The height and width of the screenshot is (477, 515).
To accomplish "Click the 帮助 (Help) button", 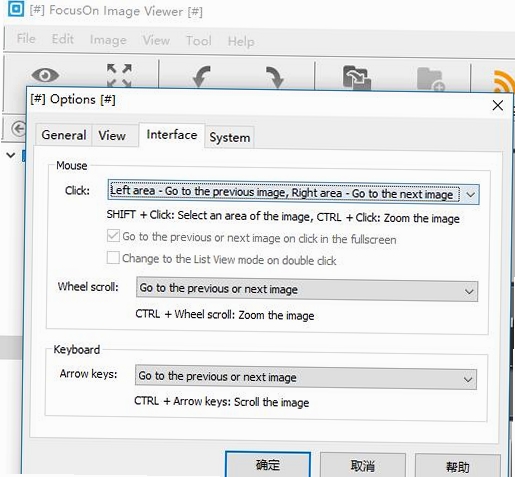I will (x=458, y=466).
